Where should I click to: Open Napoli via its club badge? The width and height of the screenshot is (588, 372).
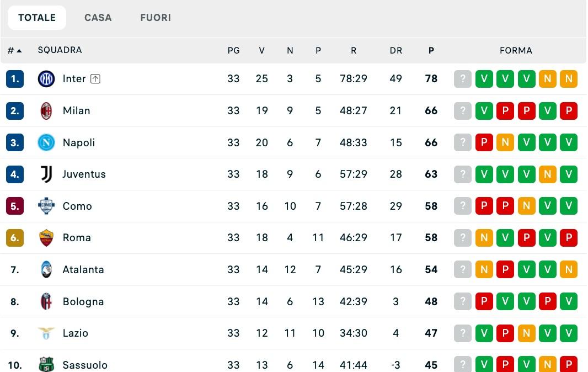[46, 142]
